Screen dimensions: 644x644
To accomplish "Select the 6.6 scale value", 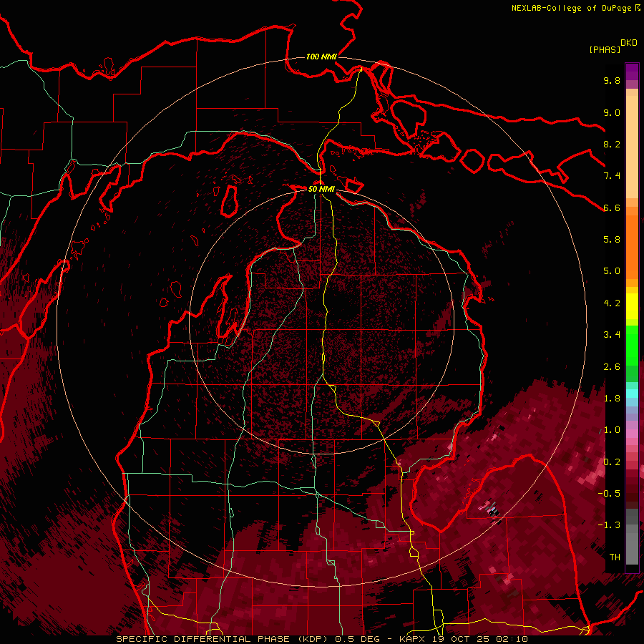I will click(612, 208).
